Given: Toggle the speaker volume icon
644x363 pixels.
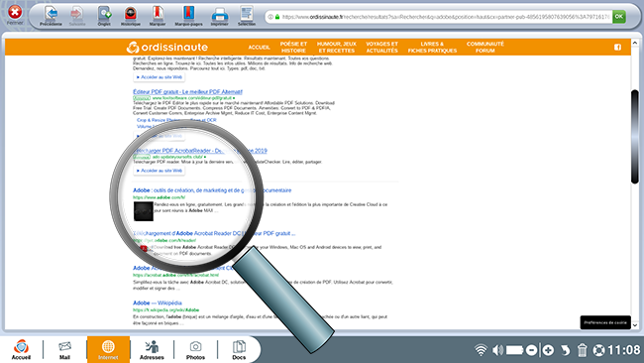Looking at the screenshot, I should [x=497, y=350].
